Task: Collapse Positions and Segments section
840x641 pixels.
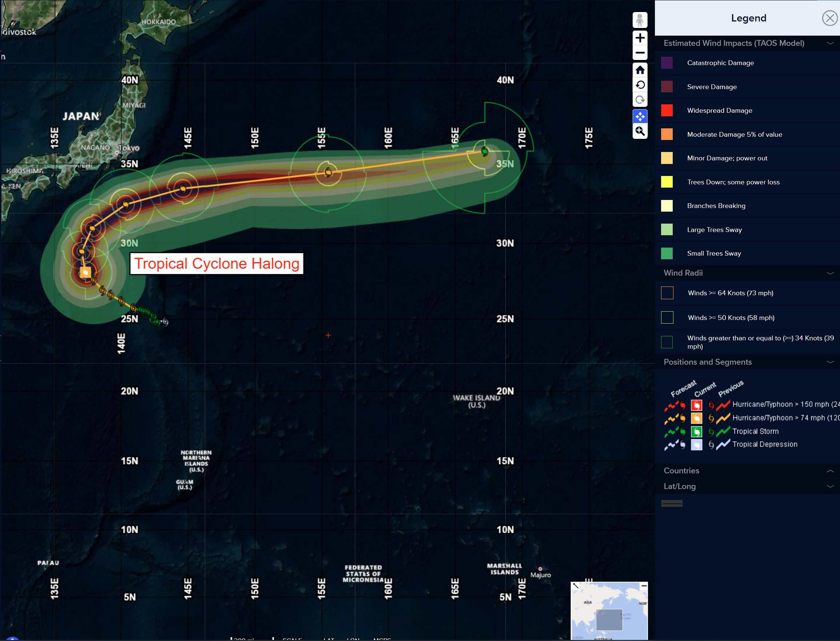Action: (x=830, y=362)
